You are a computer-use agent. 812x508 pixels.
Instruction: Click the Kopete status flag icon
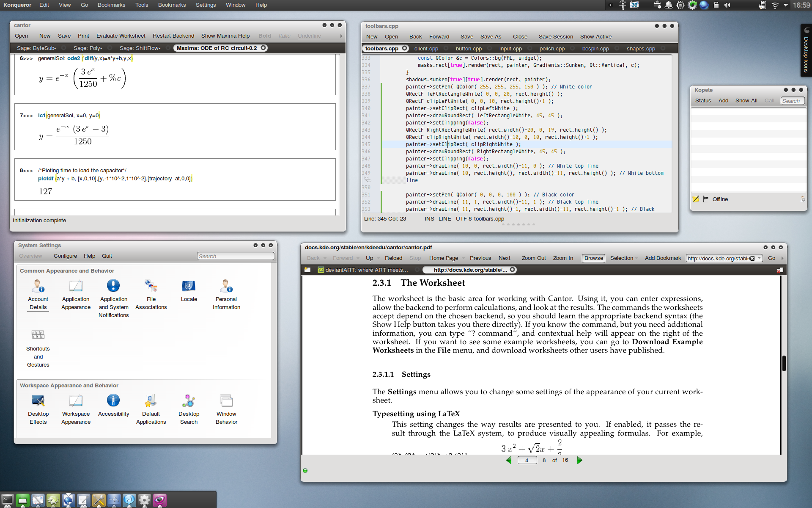pos(705,199)
